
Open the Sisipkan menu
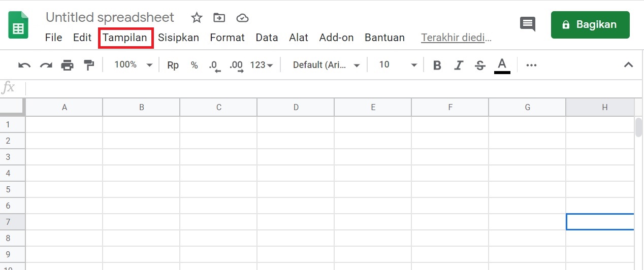point(178,38)
